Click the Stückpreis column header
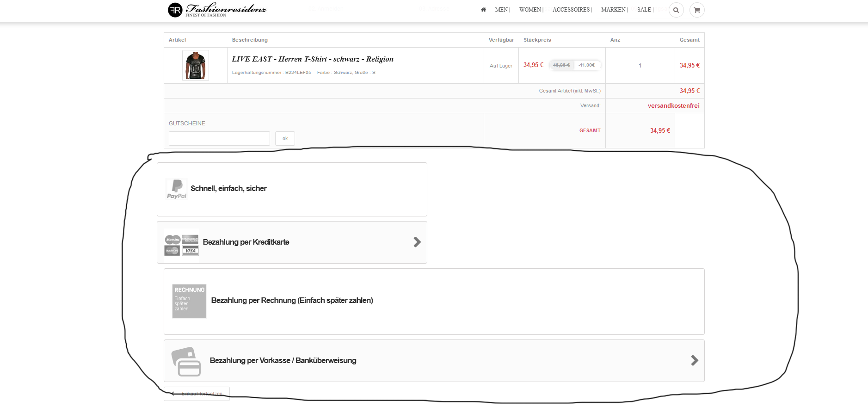Image resolution: width=868 pixels, height=407 pixels. point(537,40)
